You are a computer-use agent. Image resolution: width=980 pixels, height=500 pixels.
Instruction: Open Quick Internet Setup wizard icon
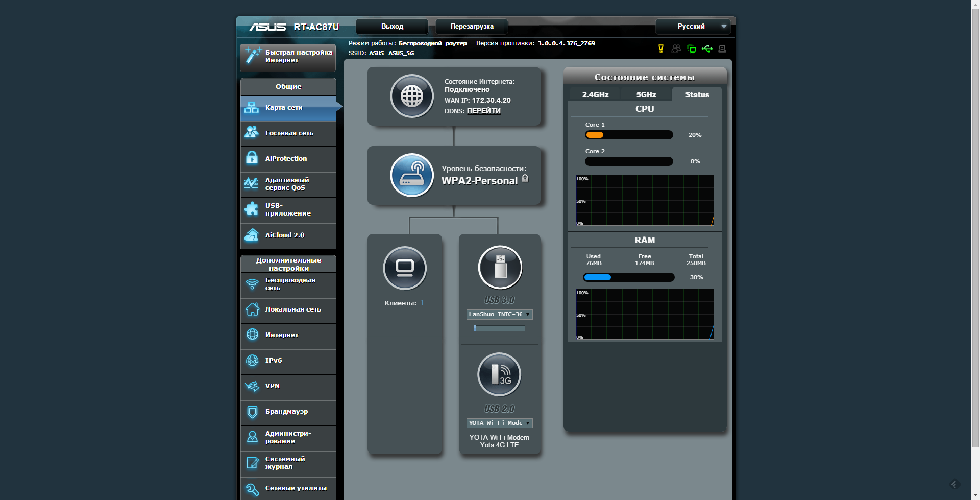253,56
